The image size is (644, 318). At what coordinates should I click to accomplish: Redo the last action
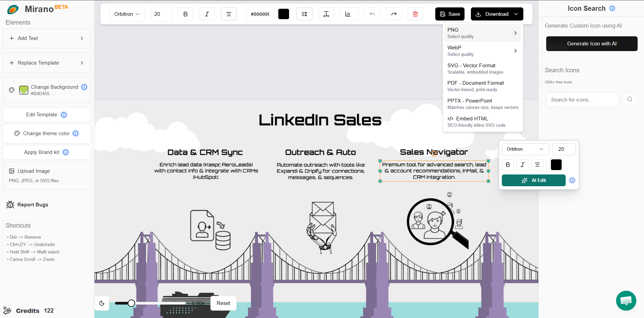coord(394,14)
